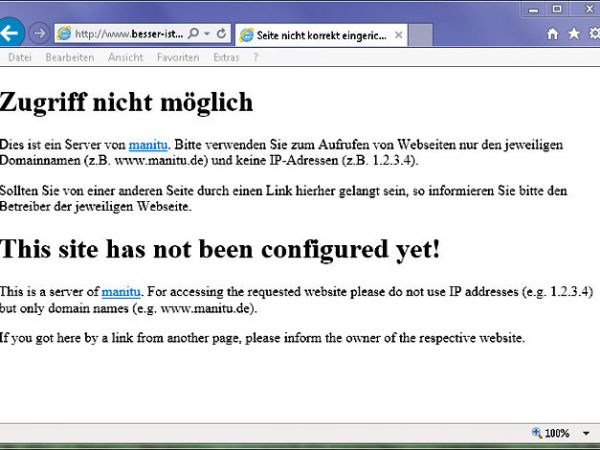Click heading 'Zugriff nicht möglich'
Image resolution: width=600 pixels, height=450 pixels.
tap(126, 103)
